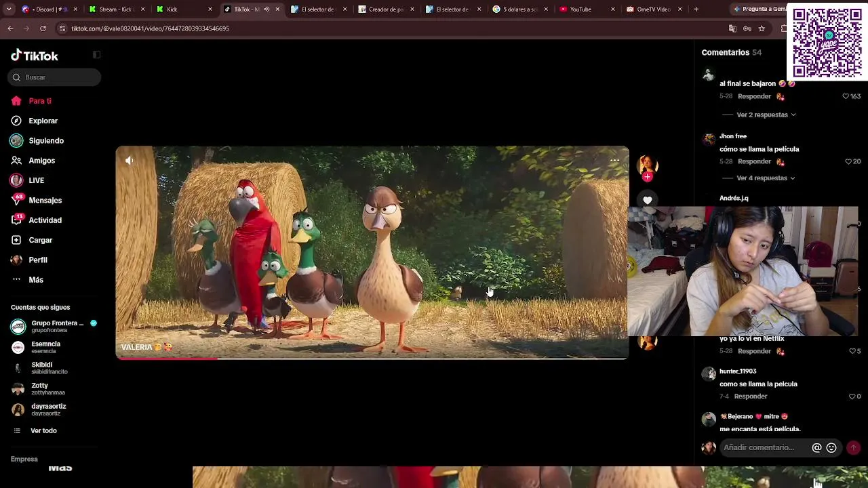This screenshot has height=488, width=868.
Task: Like the Netflix comment with 5 likes
Action: click(852, 351)
